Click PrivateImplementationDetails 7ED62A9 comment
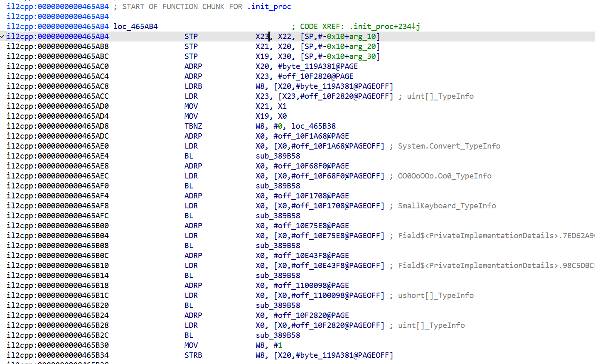The height and width of the screenshot is (364, 595). (x=496, y=236)
